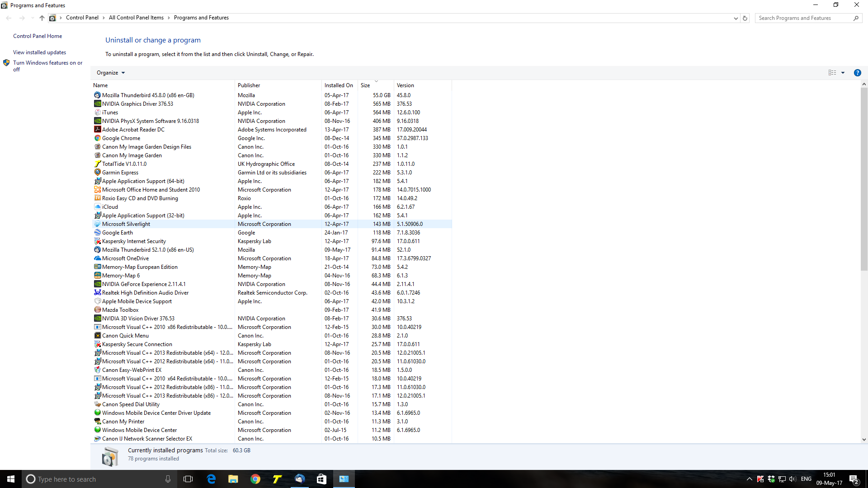Expand the address bar history dropdown
This screenshot has width=868, height=488.
click(x=736, y=18)
